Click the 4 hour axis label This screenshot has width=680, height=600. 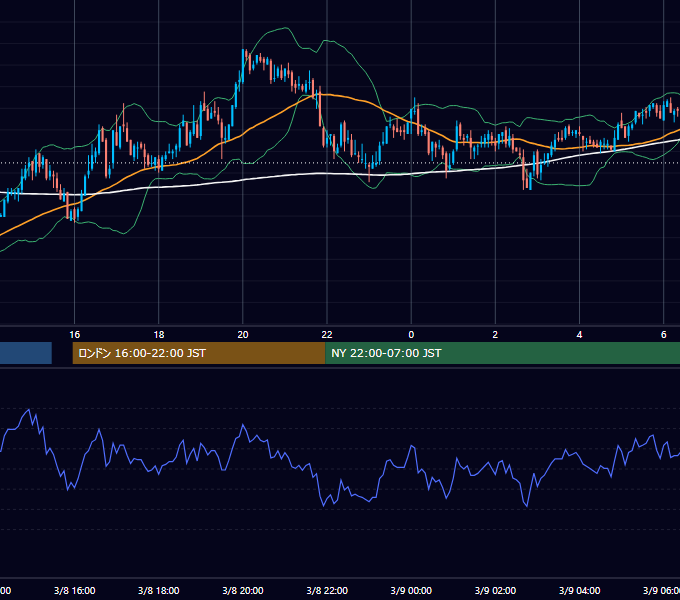(579, 335)
